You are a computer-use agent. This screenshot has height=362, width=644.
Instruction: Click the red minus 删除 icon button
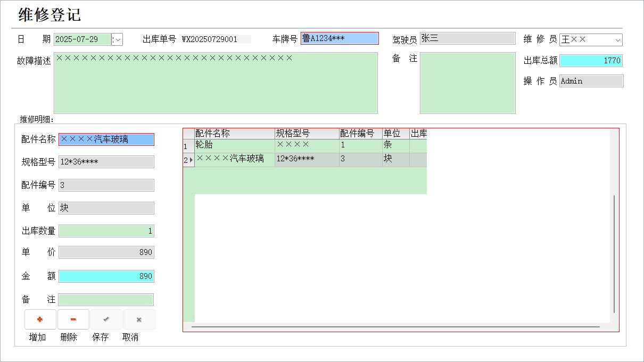73,319
